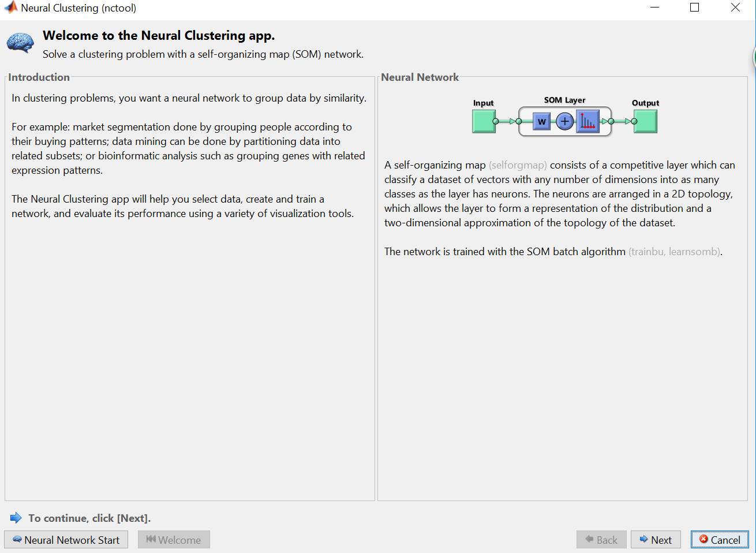Open the selforgmap function link
Viewport: 756px width, 553px height.
tap(518, 165)
